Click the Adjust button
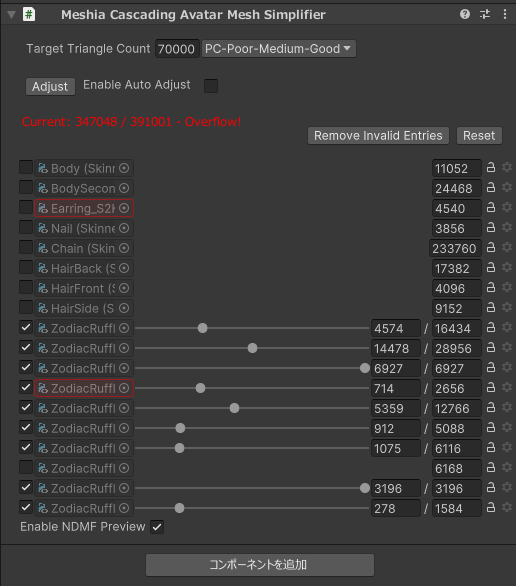Screen dimensions: 516x586 point(50,86)
